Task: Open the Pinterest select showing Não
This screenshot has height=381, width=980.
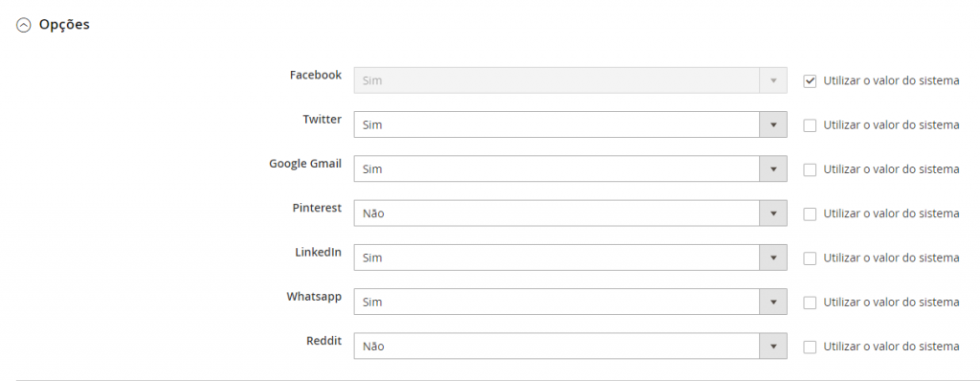Action: coord(570,213)
